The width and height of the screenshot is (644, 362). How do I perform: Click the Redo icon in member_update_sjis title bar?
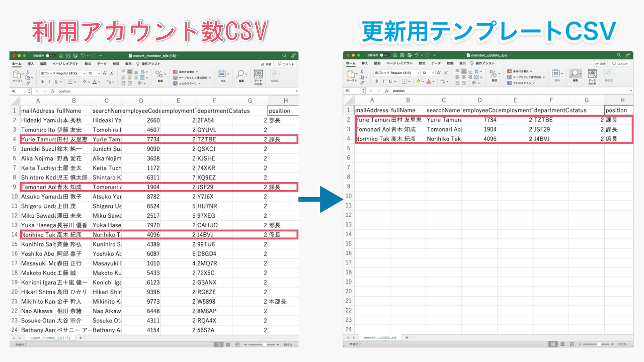tap(427, 55)
